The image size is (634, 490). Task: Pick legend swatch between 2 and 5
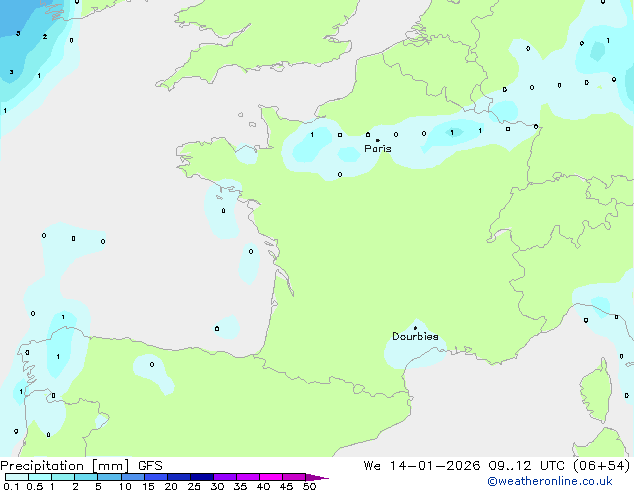[x=86, y=478]
